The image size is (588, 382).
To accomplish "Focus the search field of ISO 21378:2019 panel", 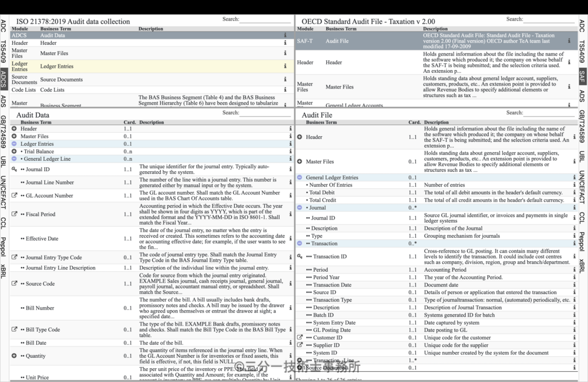I will 265,20.
